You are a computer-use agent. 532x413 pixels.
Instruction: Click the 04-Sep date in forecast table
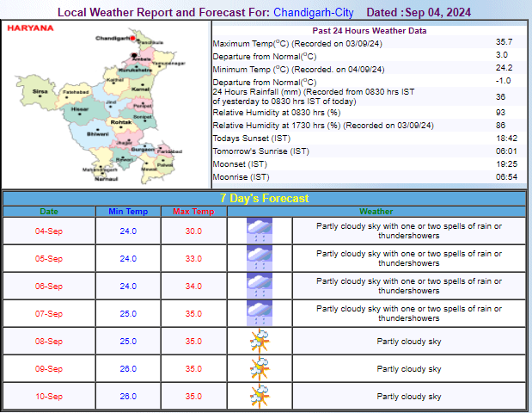[x=49, y=231]
